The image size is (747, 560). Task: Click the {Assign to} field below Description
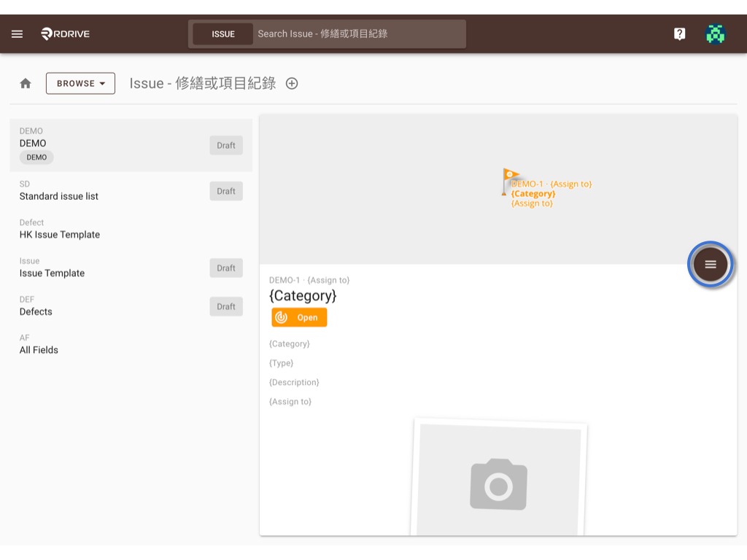[x=290, y=402]
